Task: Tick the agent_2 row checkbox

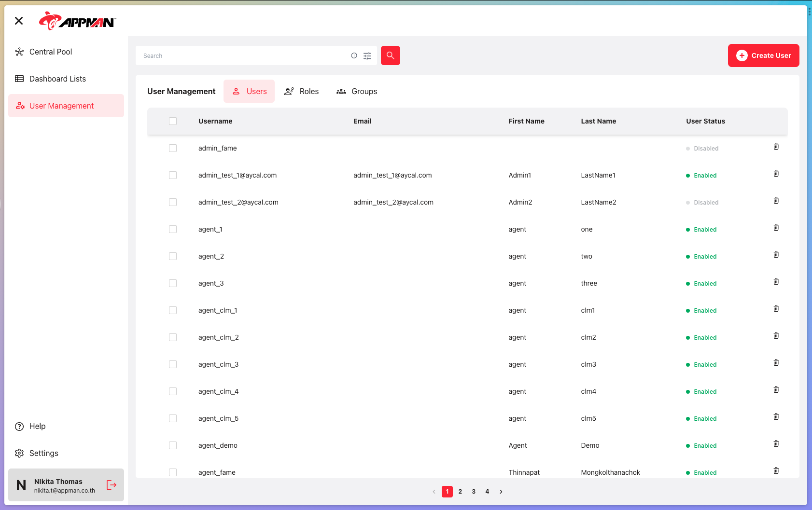Action: (x=173, y=256)
